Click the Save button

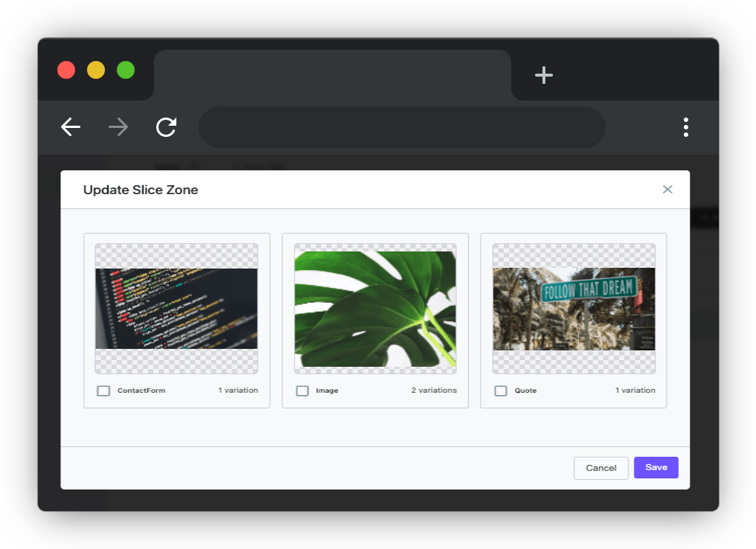[x=656, y=467]
